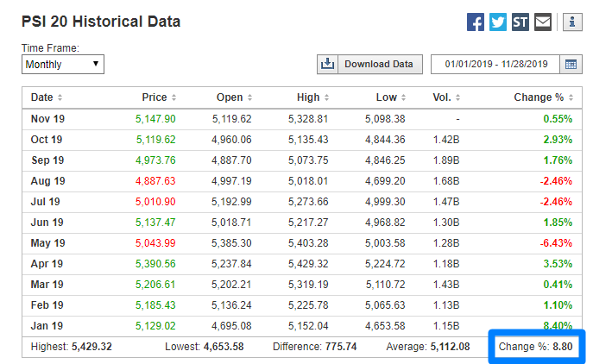593x364 pixels.
Task: Click the Apr change 3.53%
Action: click(558, 264)
